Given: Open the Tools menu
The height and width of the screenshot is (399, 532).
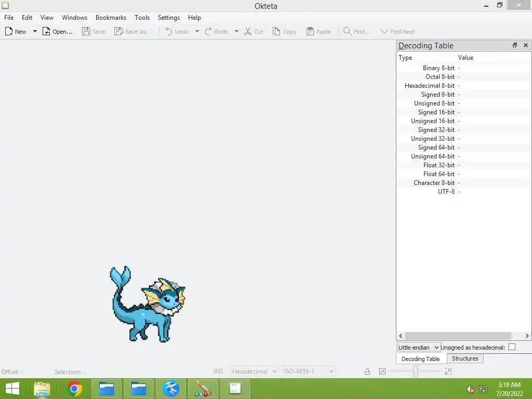Looking at the screenshot, I should point(142,18).
